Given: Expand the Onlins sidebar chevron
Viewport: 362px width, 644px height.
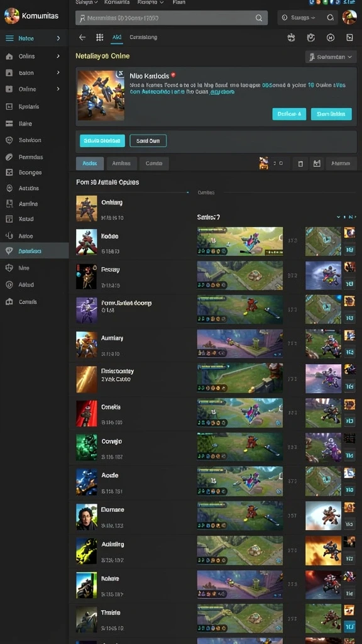Looking at the screenshot, I should tap(58, 56).
